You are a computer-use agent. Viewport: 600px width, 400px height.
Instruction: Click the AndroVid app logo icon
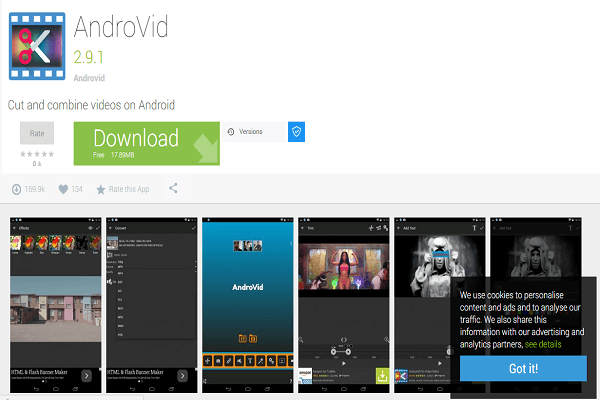pos(37,46)
